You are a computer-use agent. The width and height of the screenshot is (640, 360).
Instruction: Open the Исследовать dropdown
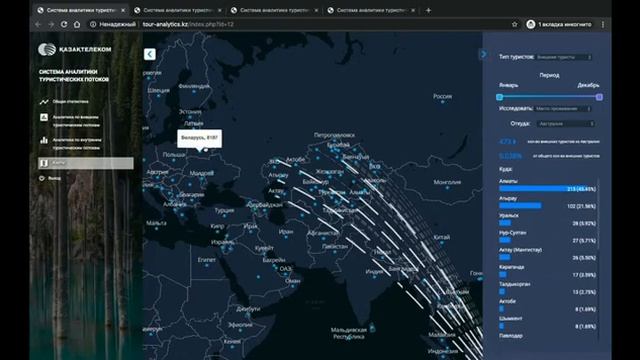point(563,109)
